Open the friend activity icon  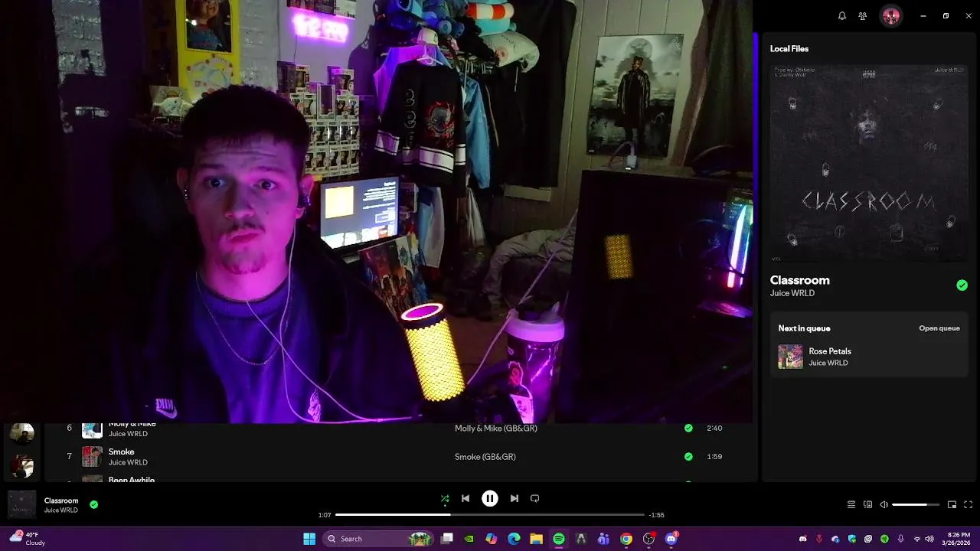pyautogui.click(x=863, y=16)
